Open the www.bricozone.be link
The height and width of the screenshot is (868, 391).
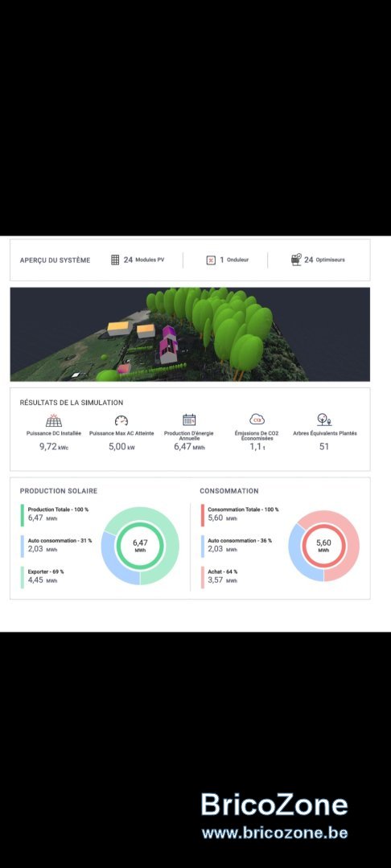(274, 833)
